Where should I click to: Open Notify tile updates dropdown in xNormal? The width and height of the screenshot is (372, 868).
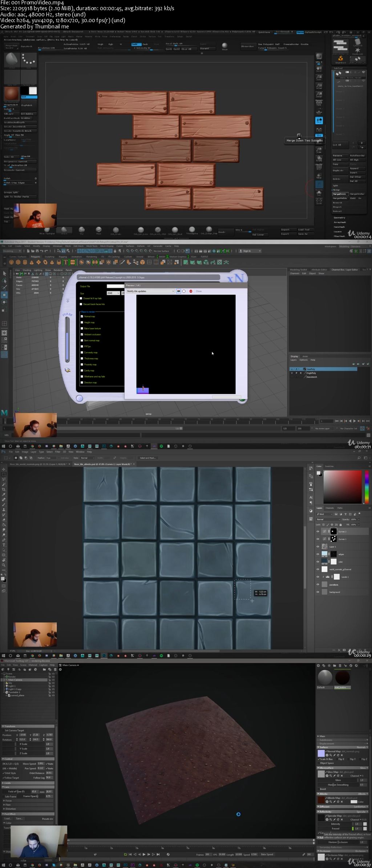tap(151, 291)
